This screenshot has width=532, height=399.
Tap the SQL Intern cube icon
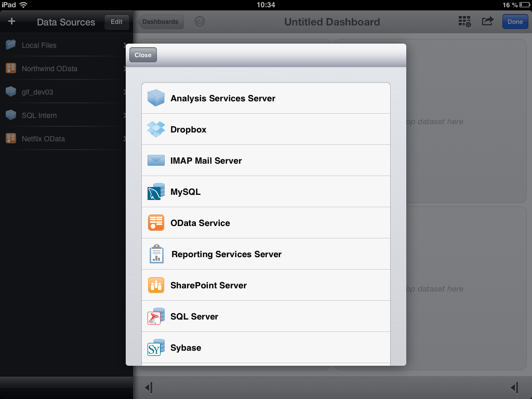(x=11, y=115)
